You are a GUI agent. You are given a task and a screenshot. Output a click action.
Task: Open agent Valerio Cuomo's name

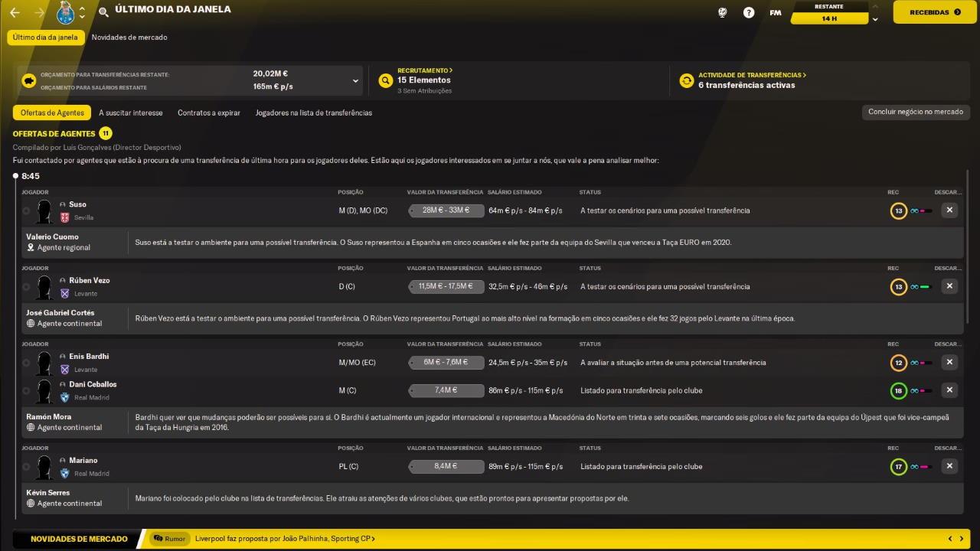52,236
